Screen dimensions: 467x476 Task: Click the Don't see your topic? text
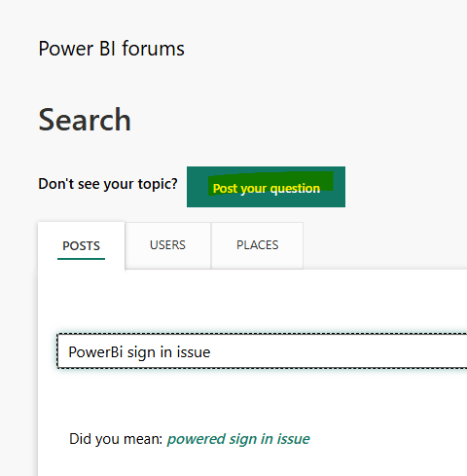pyautogui.click(x=108, y=184)
